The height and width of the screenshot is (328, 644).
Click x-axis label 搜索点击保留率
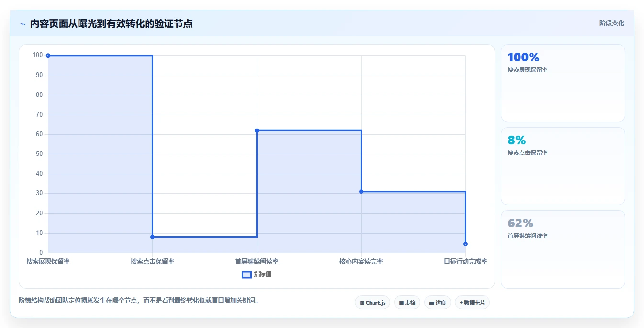tap(152, 262)
